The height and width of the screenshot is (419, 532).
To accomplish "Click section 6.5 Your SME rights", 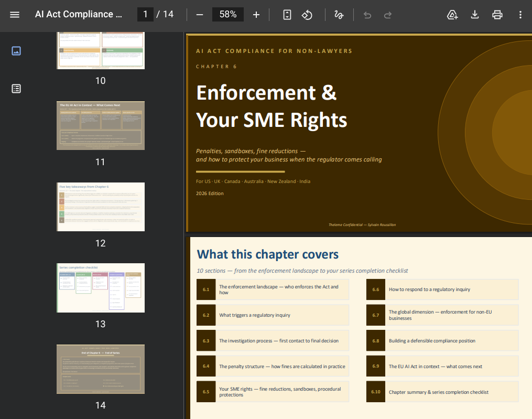I will coord(273,392).
